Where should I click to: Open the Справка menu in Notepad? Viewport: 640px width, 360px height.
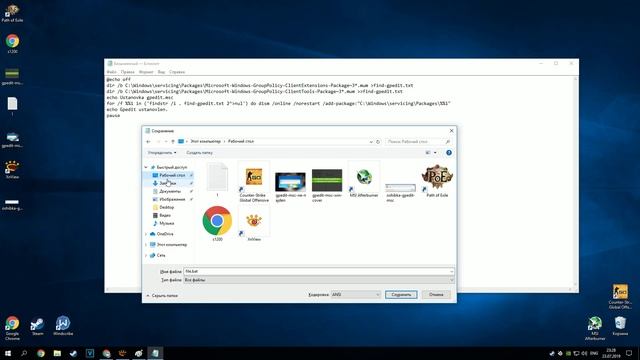[x=177, y=72]
